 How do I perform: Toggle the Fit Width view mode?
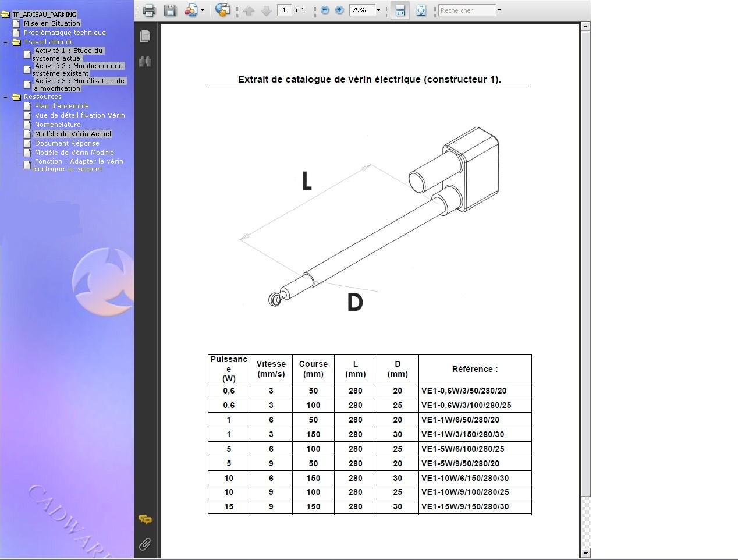coord(400,10)
